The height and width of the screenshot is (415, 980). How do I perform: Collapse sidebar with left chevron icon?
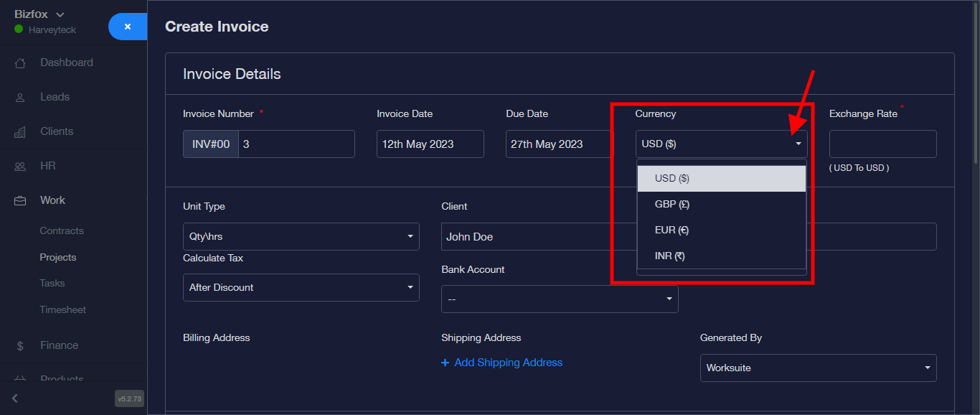click(x=15, y=398)
